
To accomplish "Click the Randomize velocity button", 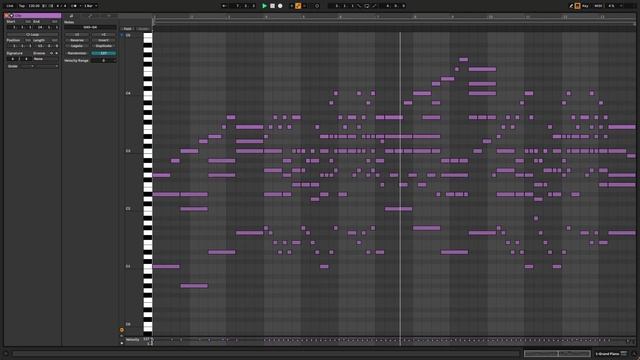I will click(77, 53).
